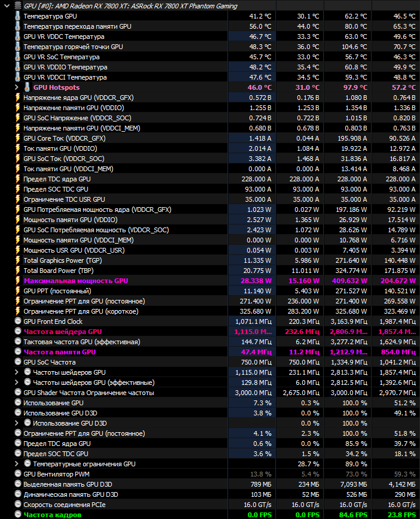Image resolution: width=420 pixels, height=519 pixels.
Task: Click lightning icon of GPU Core Ток (VDDCR_GFX)
Action: click(x=18, y=138)
